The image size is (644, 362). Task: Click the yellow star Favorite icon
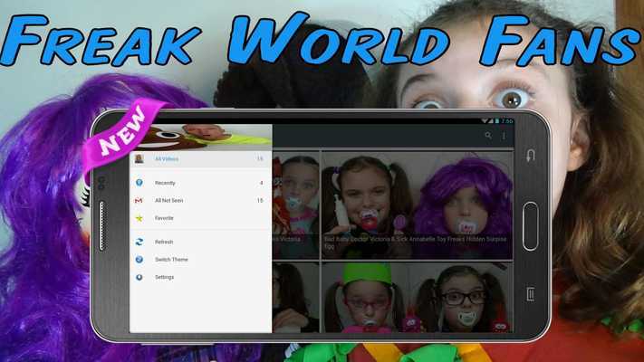pyautogui.click(x=139, y=218)
